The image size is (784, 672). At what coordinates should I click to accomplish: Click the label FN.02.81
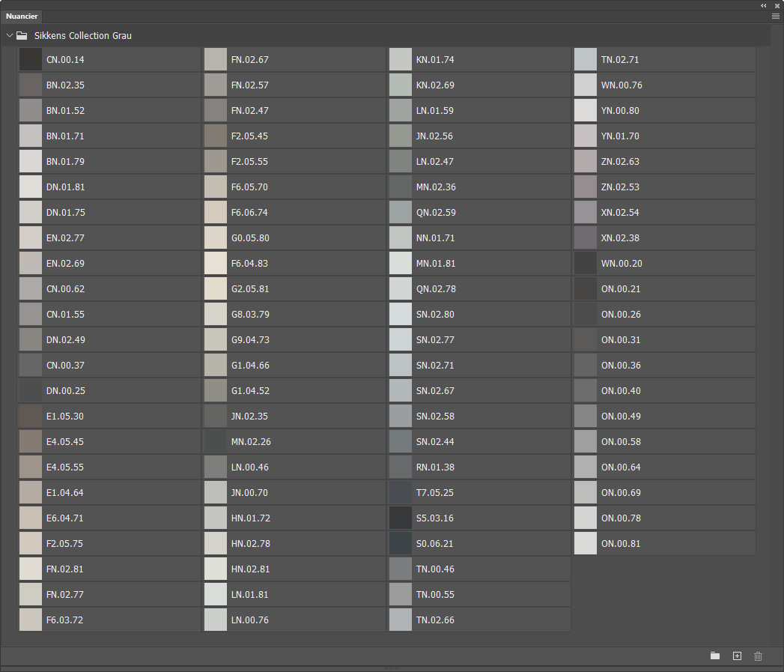click(x=65, y=569)
